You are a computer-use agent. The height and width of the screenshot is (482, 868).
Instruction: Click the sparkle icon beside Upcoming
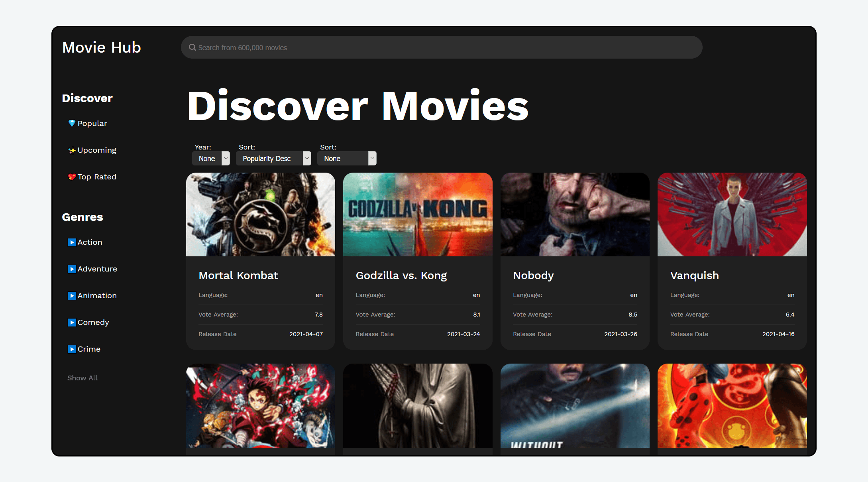72,150
